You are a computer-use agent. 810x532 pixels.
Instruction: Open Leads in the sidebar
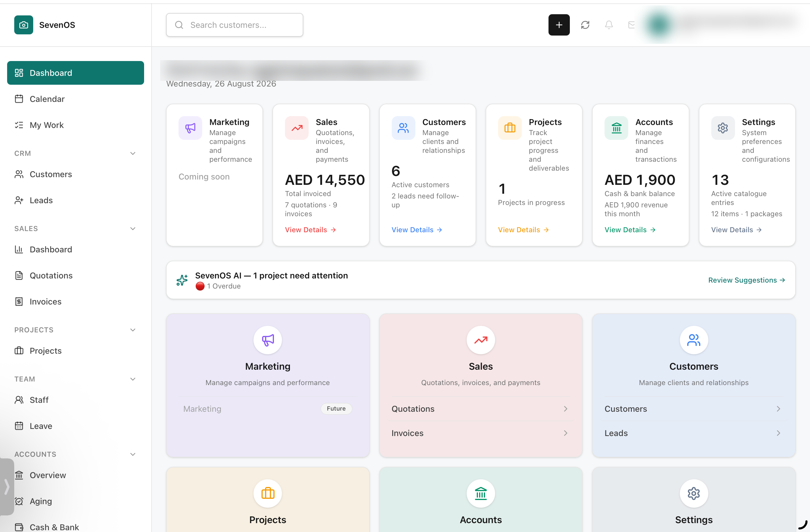[x=76, y=200]
